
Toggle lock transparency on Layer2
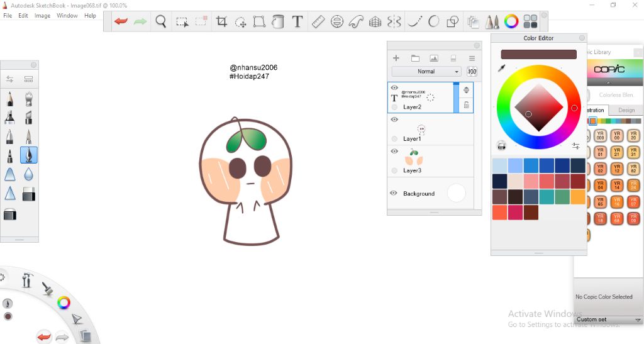coord(466,105)
